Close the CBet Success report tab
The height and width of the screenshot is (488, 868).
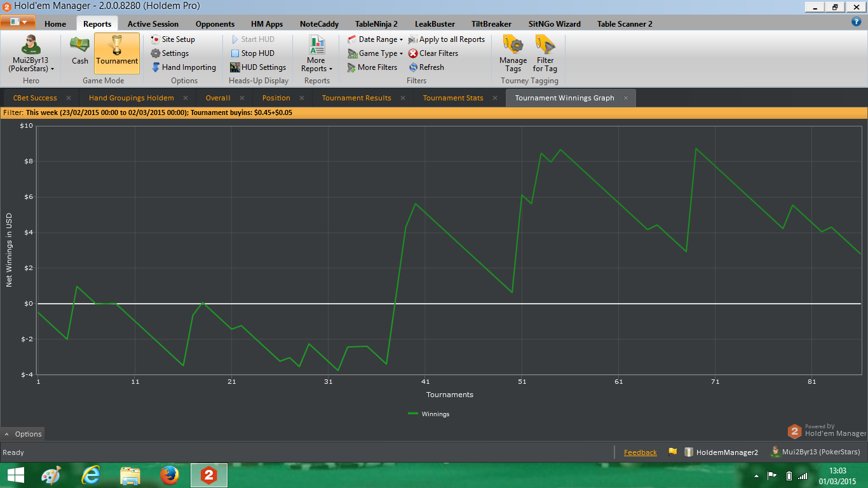(69, 98)
